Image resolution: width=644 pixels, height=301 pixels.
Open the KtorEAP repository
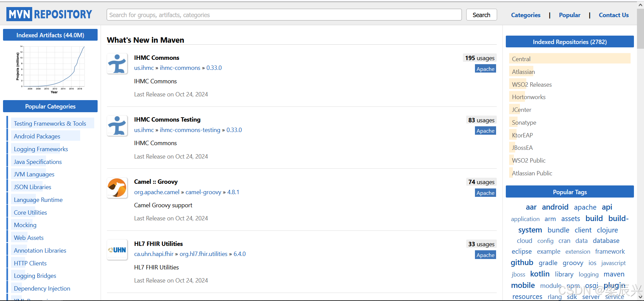tap(522, 135)
